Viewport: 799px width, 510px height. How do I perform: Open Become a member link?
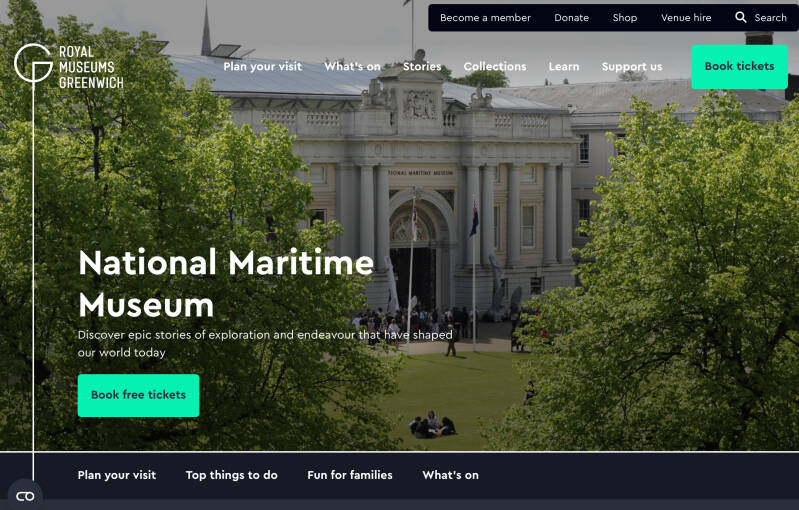coord(485,18)
